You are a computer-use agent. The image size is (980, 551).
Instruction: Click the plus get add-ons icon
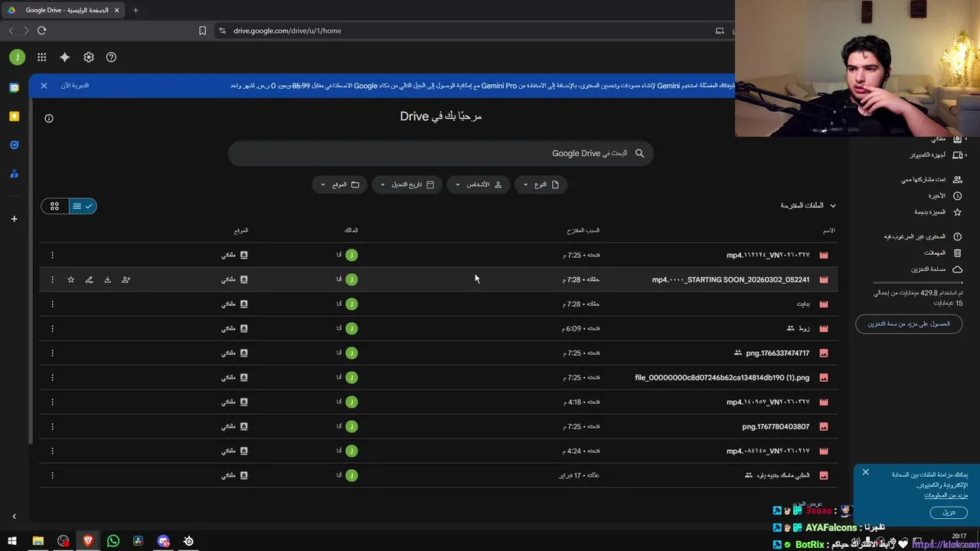coord(14,219)
